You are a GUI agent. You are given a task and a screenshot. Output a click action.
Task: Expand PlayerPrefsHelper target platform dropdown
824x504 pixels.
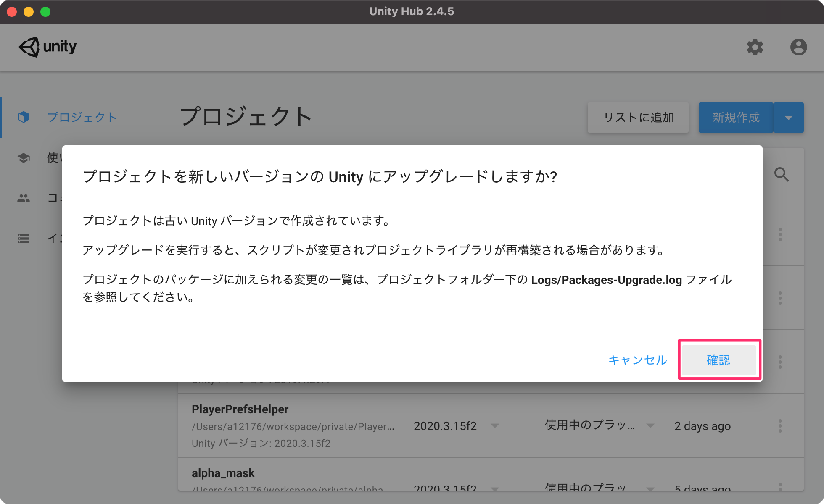pos(650,426)
